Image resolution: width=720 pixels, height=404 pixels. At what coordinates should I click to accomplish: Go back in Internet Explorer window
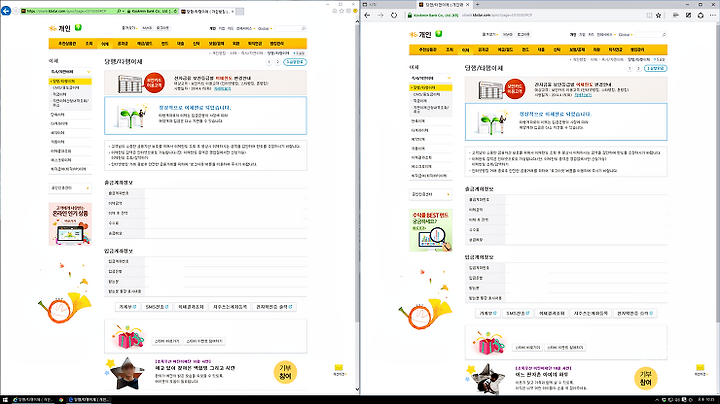pyautogui.click(x=6, y=11)
